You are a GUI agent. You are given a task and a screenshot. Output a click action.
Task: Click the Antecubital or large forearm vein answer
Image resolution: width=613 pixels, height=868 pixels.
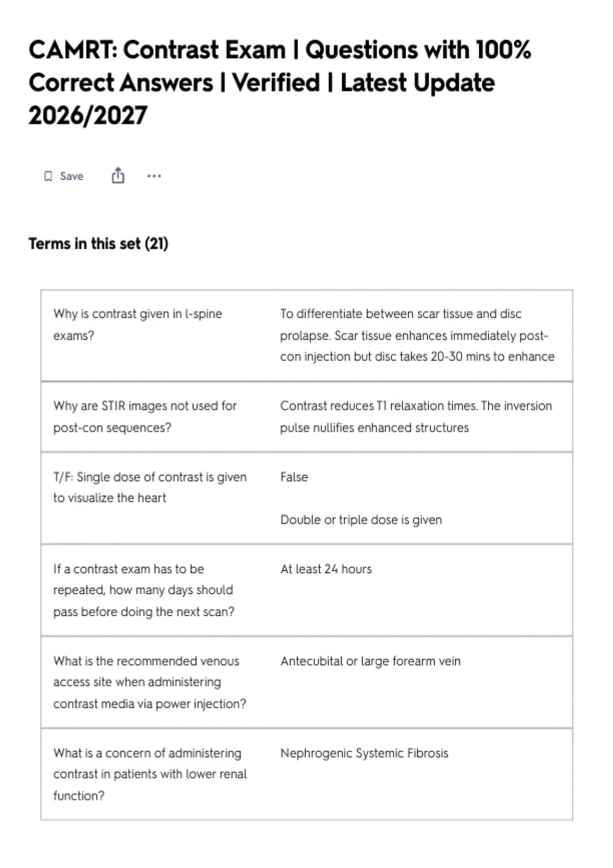(370, 661)
